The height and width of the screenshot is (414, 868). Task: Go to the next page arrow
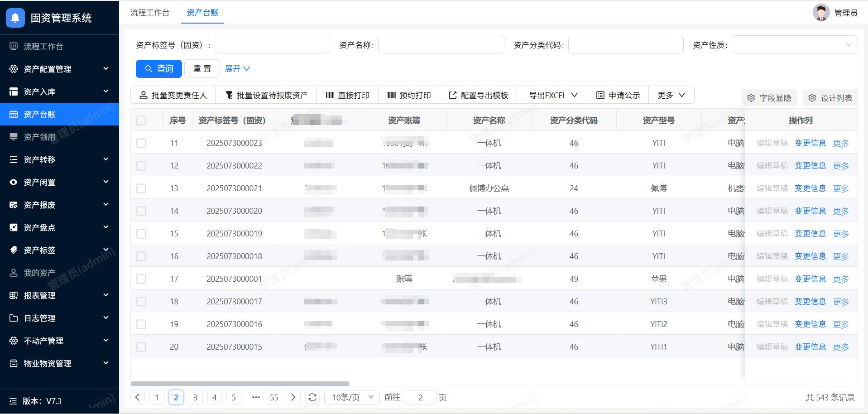(x=293, y=397)
